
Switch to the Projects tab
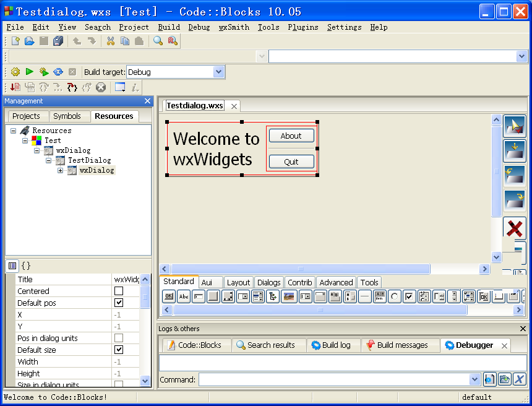point(26,116)
